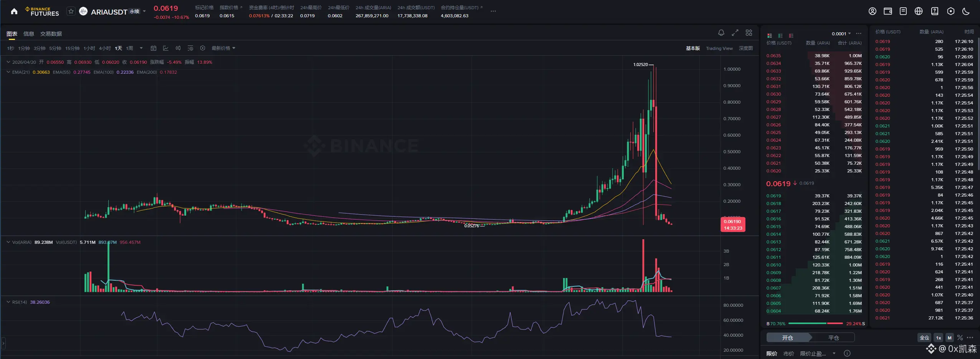
Task: Collapse the Vol(ARIA) indicator legend
Action: click(8, 242)
